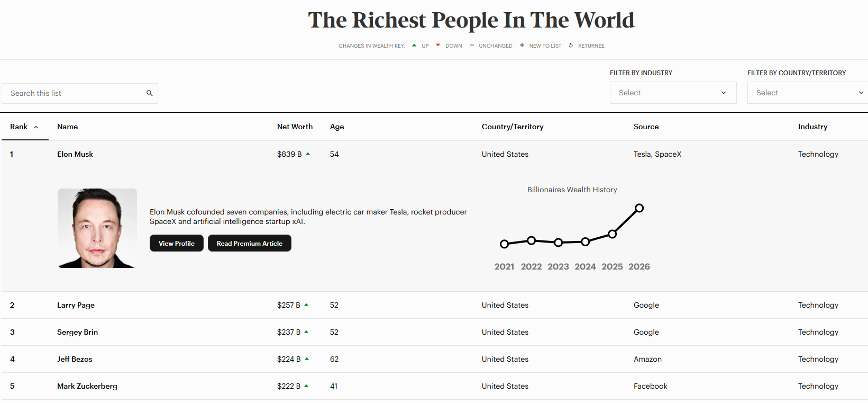Click the View Profile button

click(x=177, y=243)
